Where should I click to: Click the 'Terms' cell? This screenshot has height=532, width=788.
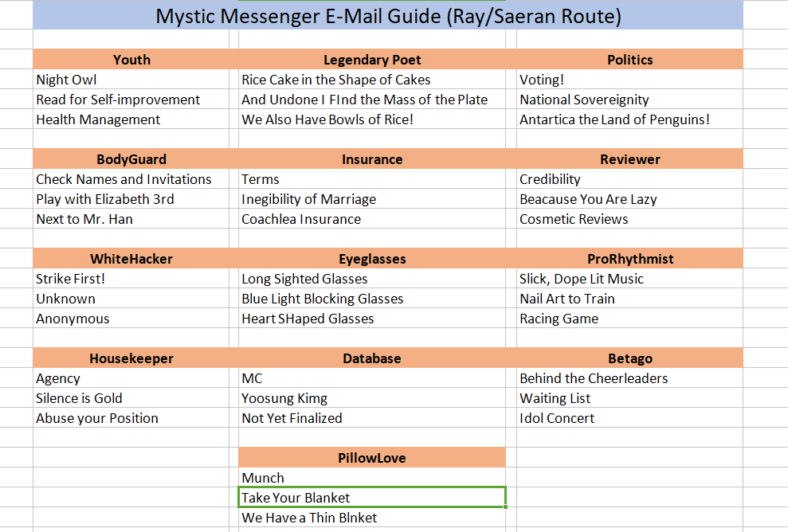pos(372,179)
